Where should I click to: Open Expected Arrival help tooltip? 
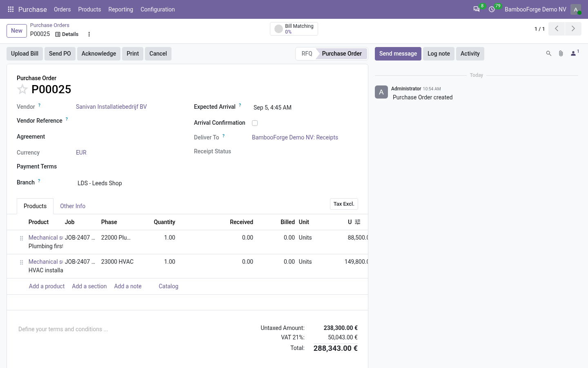[x=240, y=105]
